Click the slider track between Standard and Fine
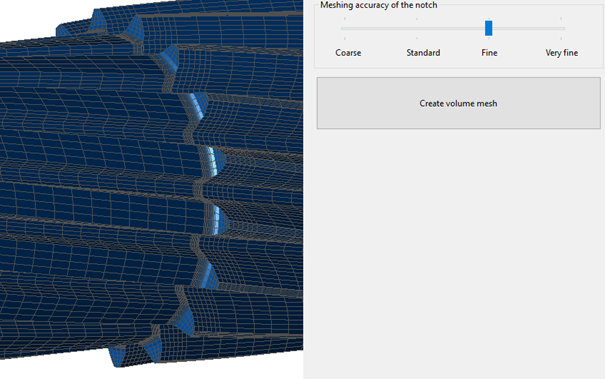605x379 pixels. click(x=451, y=28)
